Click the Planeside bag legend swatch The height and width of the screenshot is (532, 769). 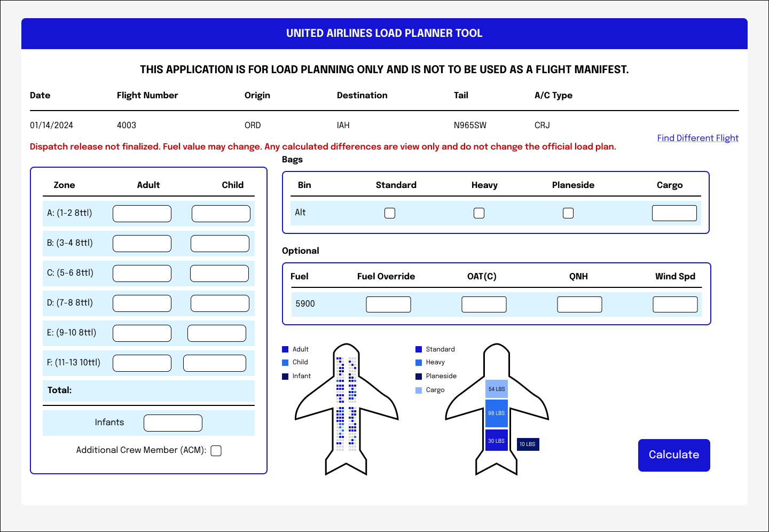point(419,377)
